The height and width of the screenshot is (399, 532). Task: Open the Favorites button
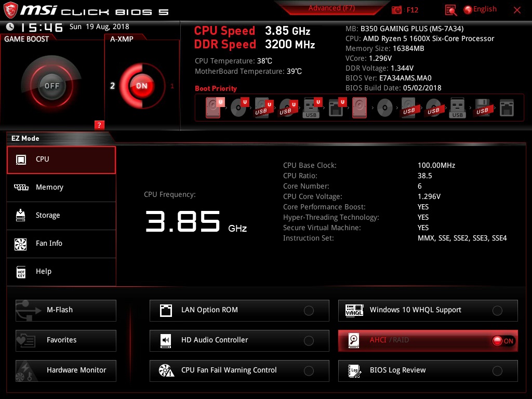coord(66,341)
